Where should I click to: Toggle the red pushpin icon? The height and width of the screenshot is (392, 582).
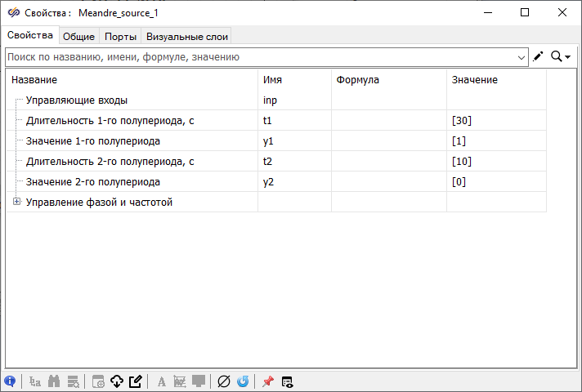(x=267, y=381)
